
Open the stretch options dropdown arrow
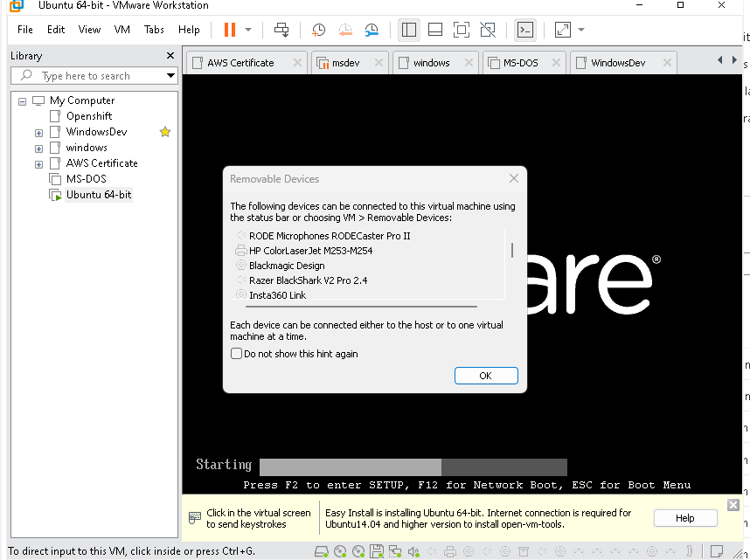pyautogui.click(x=581, y=30)
